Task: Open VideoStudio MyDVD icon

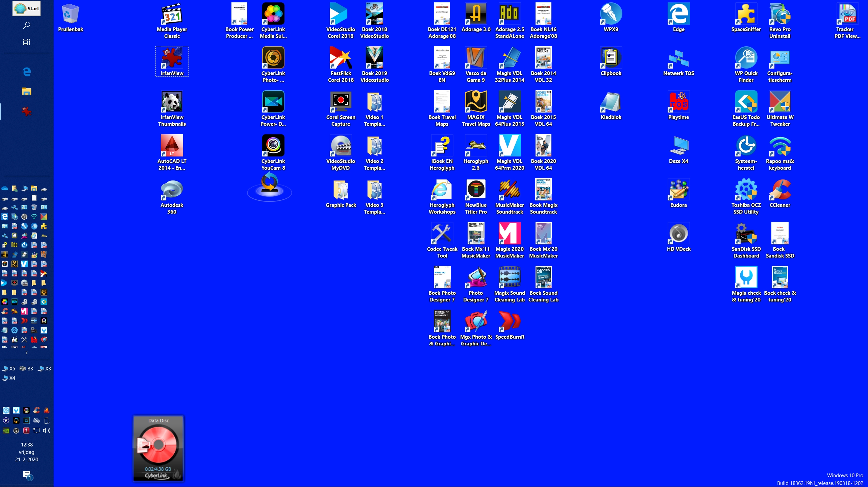Action: tap(341, 153)
